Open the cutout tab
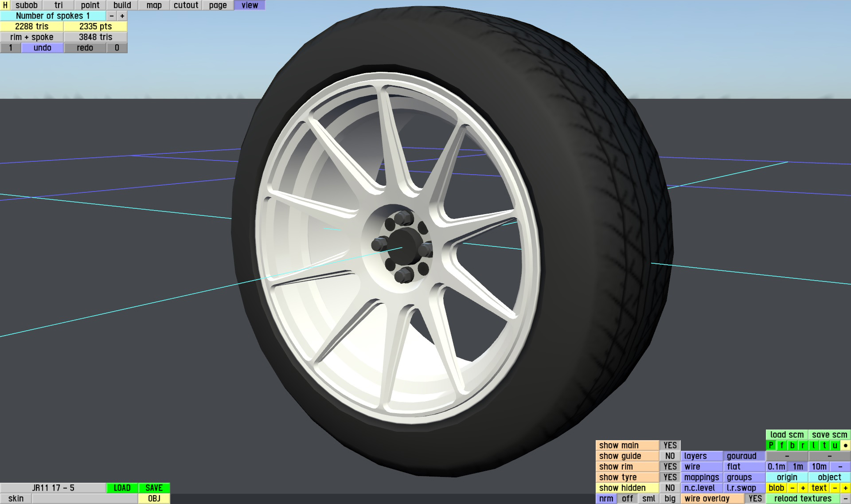This screenshot has height=504, width=851. point(186,5)
